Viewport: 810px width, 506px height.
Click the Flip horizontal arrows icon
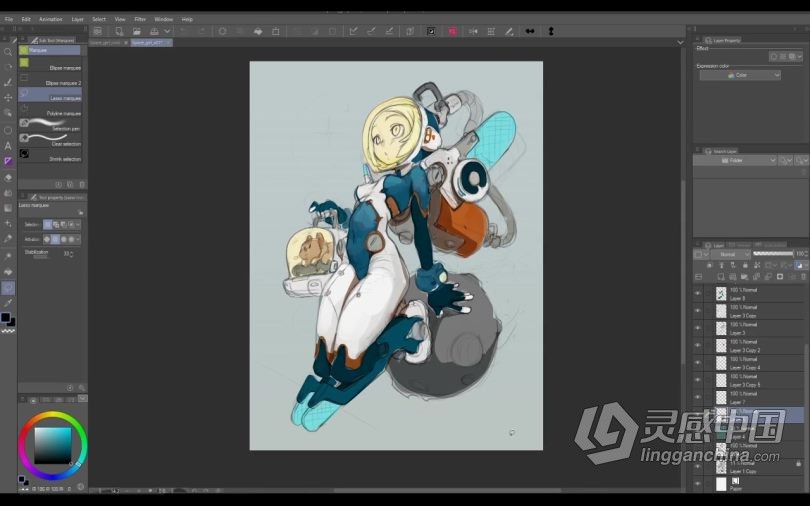point(530,31)
